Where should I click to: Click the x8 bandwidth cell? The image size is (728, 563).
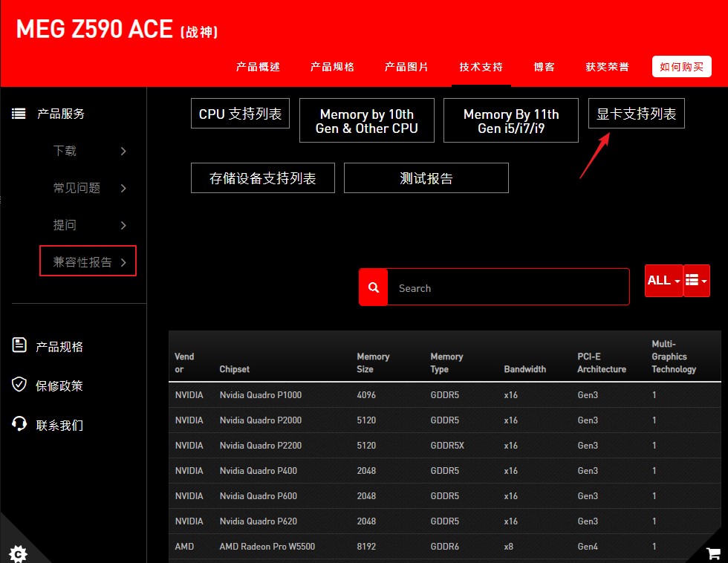click(508, 547)
